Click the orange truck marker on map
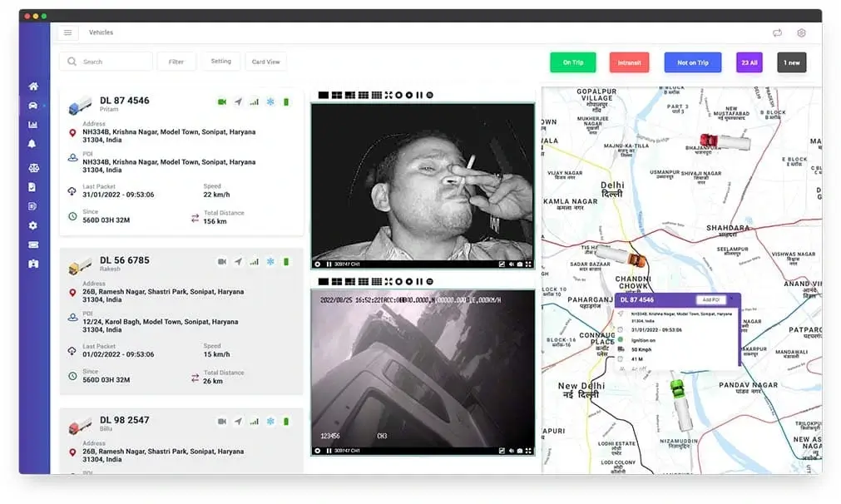The height and width of the screenshot is (504, 841). pos(621,256)
